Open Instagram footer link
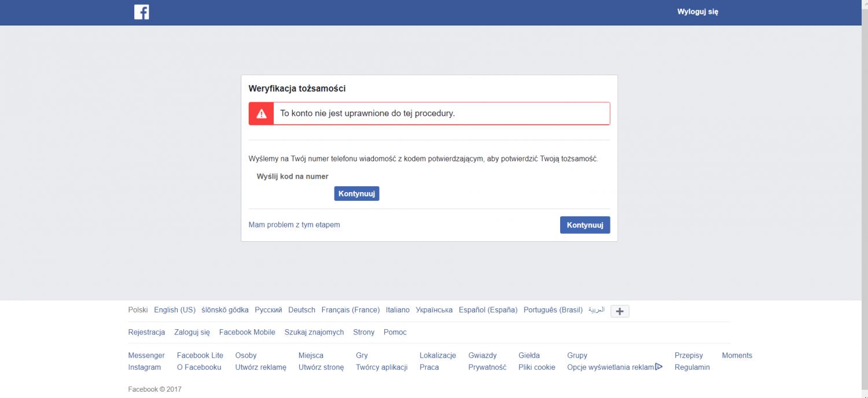 (145, 367)
